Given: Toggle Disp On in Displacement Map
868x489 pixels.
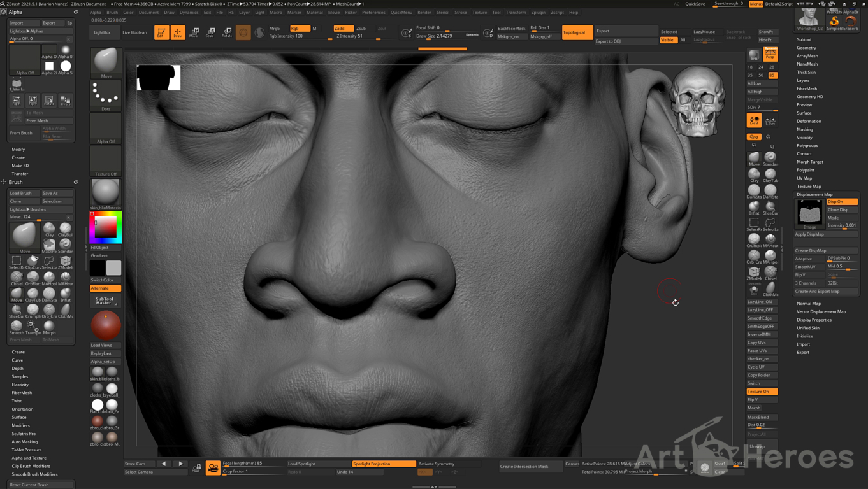Looking at the screenshot, I should coord(842,202).
